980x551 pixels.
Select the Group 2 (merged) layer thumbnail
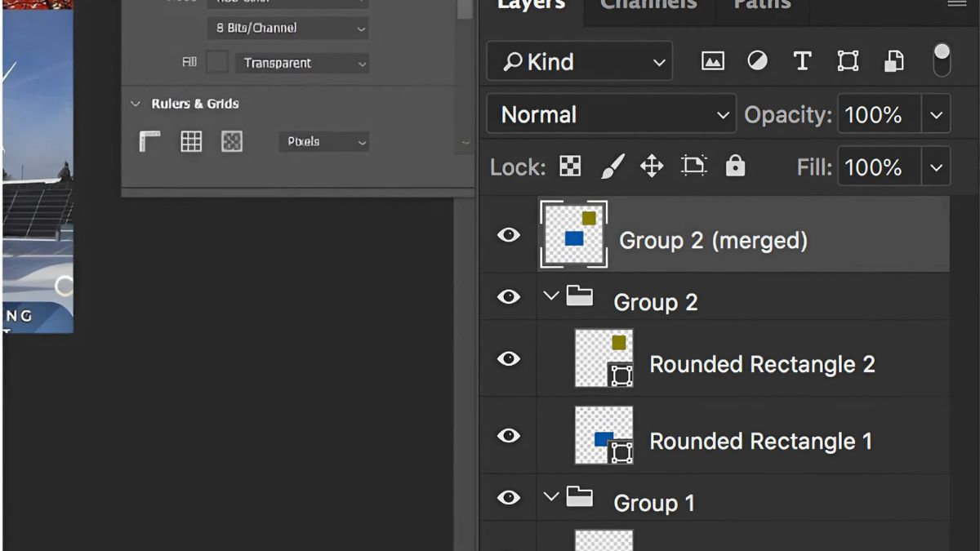[x=574, y=234]
